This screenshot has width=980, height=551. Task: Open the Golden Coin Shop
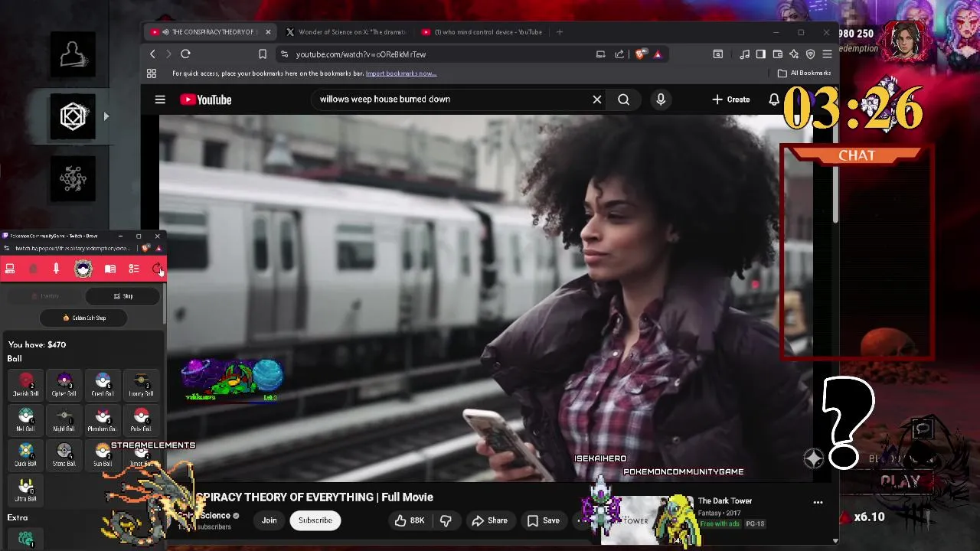[x=84, y=318]
